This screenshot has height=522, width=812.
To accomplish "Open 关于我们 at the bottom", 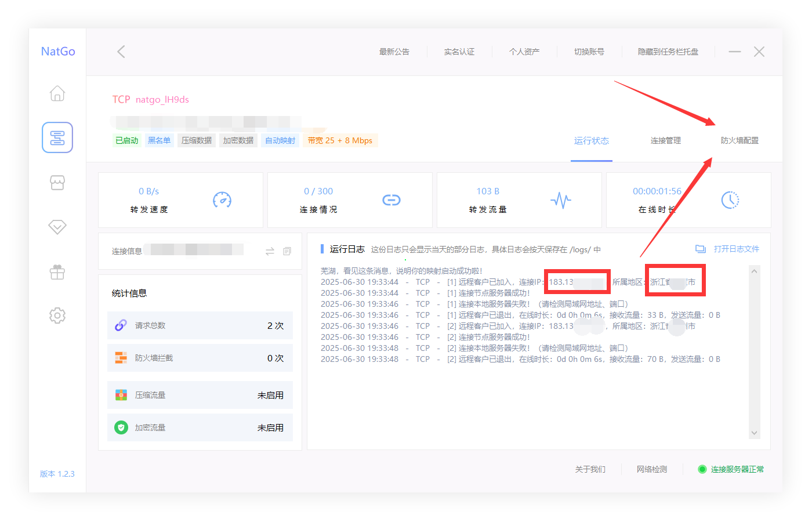I will (x=590, y=469).
